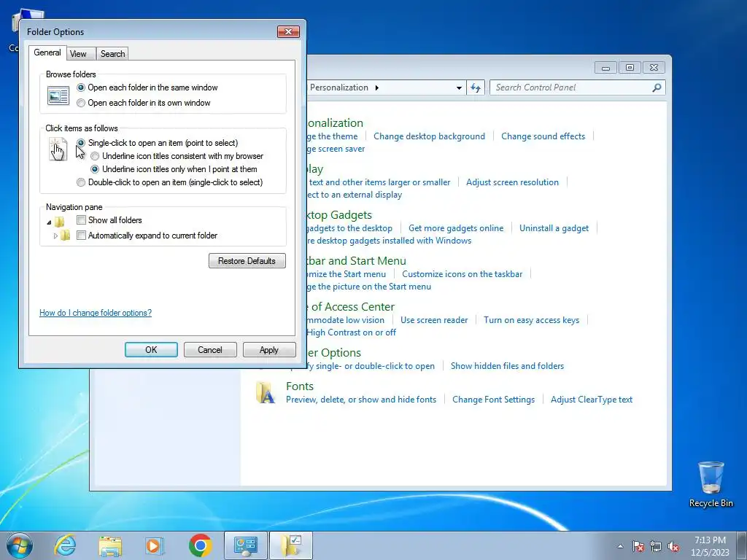Image resolution: width=747 pixels, height=560 pixels.
Task: Open Get more gadgets online link
Action: [456, 228]
